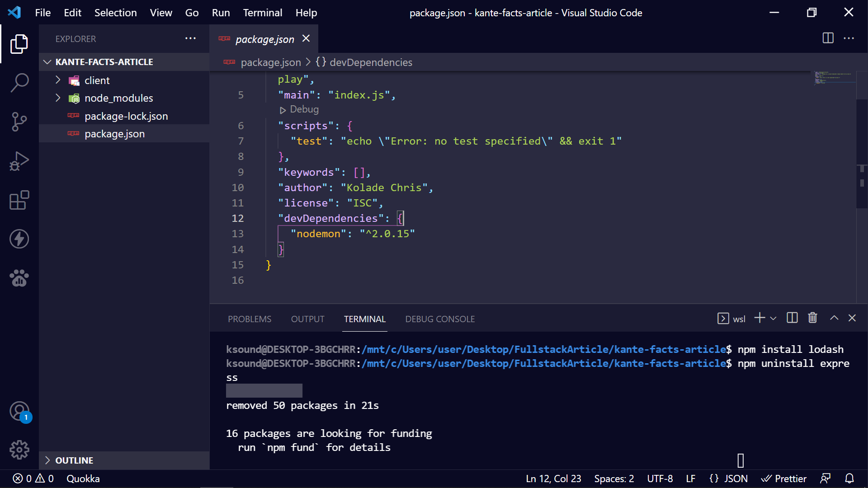Open the Manage settings gear
Screen dimensions: 868x488
click(19, 450)
